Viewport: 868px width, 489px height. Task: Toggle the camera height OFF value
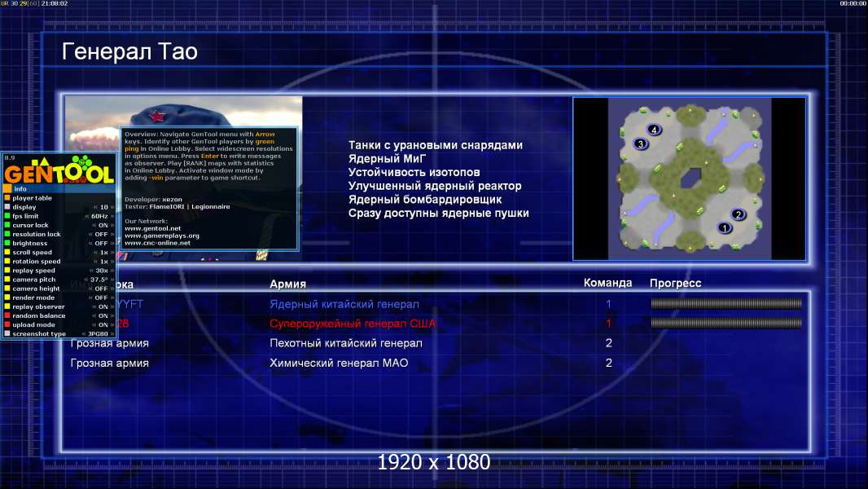coord(101,289)
